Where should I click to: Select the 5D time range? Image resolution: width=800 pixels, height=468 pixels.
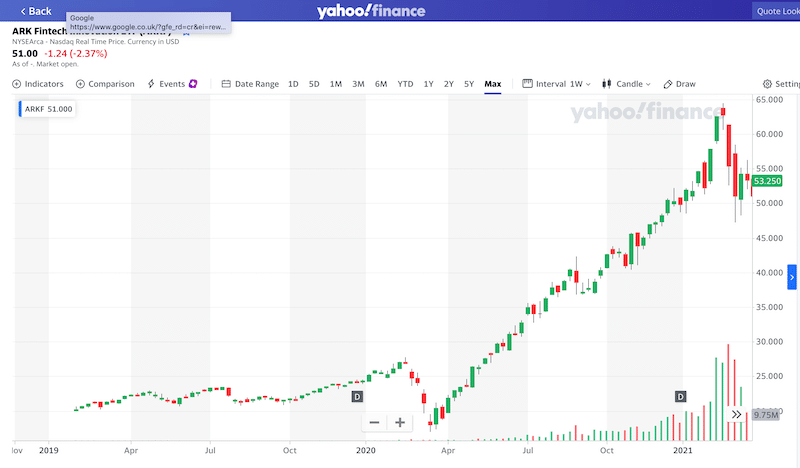(314, 84)
